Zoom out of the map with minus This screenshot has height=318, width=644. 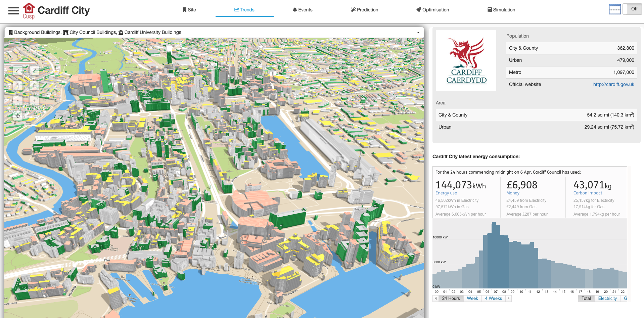point(18,100)
